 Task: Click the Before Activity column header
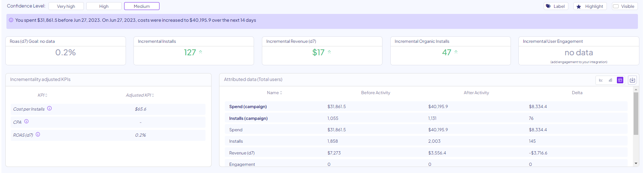[376, 93]
